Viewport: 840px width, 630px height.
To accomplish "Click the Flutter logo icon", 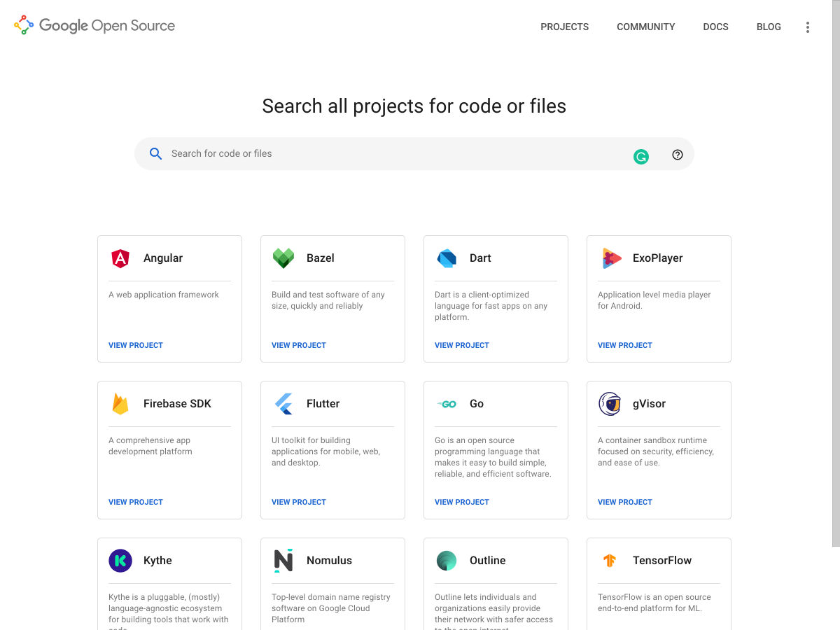I will (283, 404).
